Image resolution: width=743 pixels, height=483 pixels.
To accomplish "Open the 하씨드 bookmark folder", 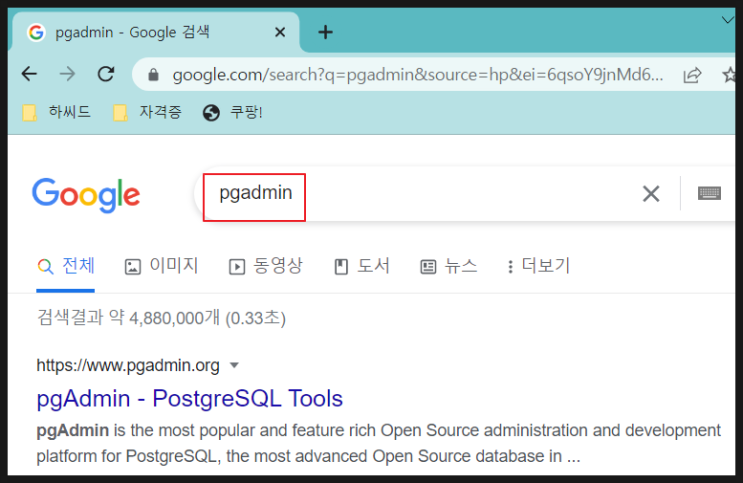I will point(56,112).
